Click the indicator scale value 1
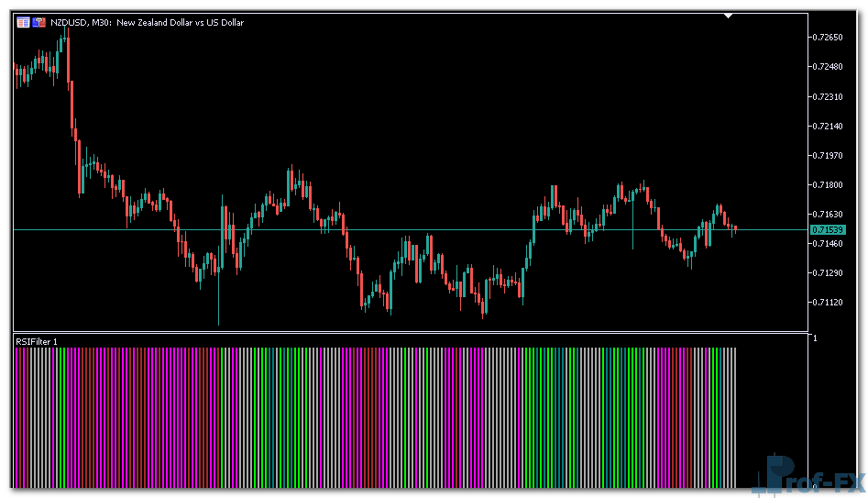 click(x=815, y=338)
